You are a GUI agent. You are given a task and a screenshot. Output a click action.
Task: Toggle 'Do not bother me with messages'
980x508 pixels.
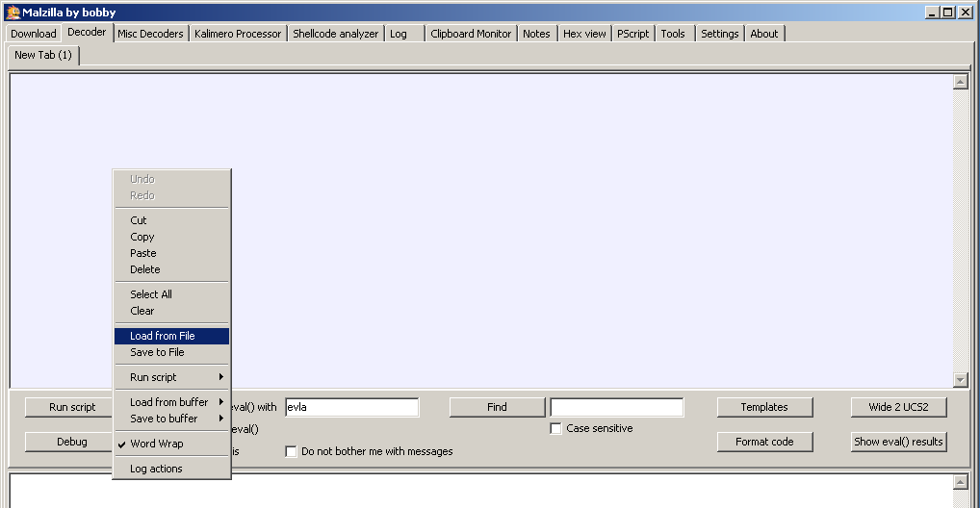[x=292, y=451]
